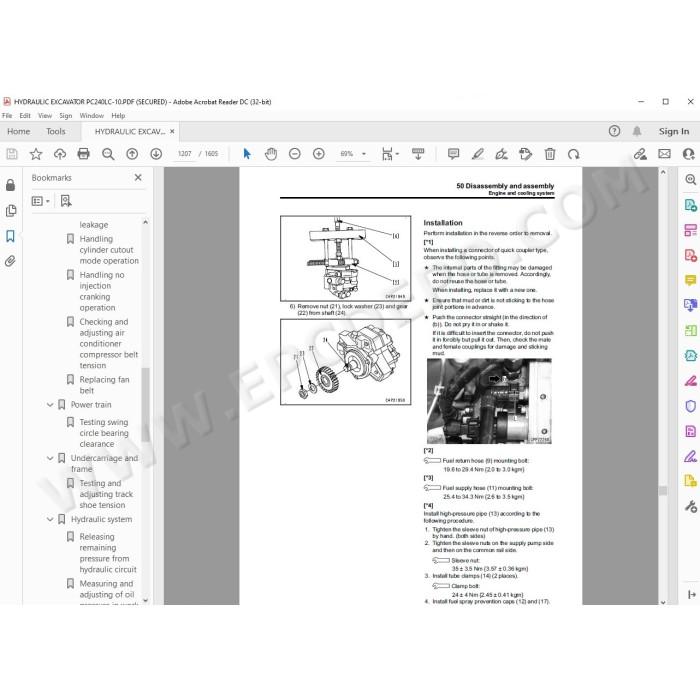This screenshot has width=700, height=700.
Task: Switch to the Home tab
Action: click(19, 131)
